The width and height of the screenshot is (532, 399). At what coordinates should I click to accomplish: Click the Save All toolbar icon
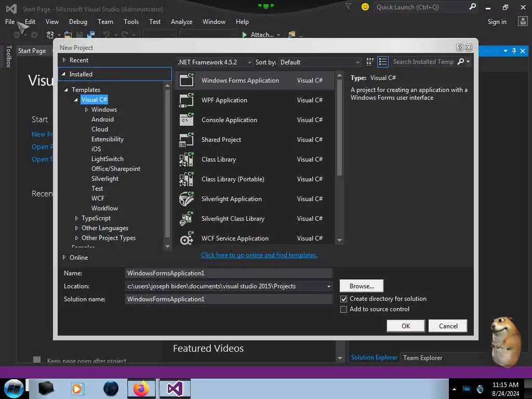[90, 35]
